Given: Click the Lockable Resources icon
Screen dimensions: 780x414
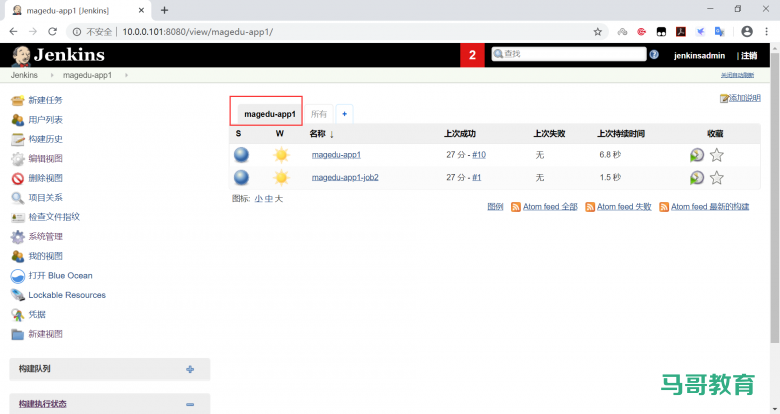Looking at the screenshot, I should coord(17,295).
